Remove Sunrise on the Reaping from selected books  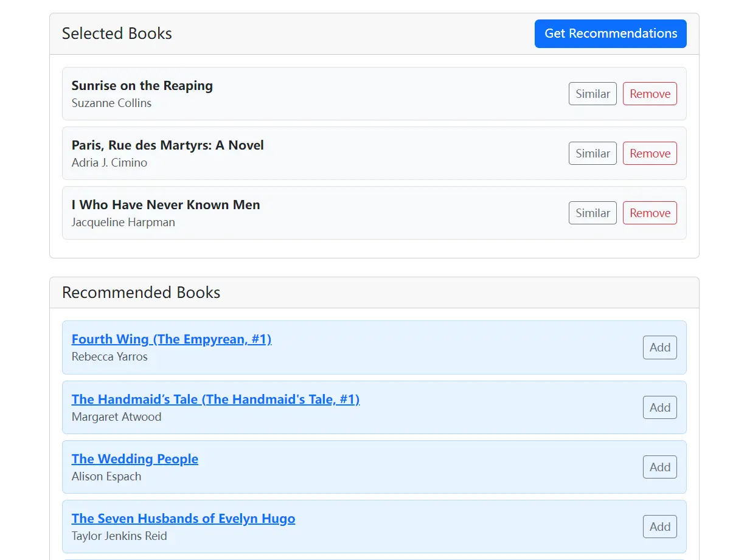point(650,94)
